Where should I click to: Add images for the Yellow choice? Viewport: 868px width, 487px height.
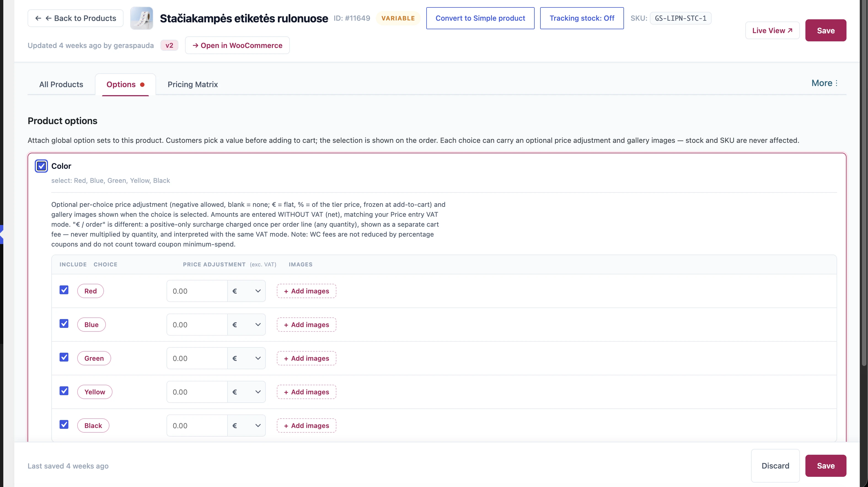pyautogui.click(x=306, y=392)
